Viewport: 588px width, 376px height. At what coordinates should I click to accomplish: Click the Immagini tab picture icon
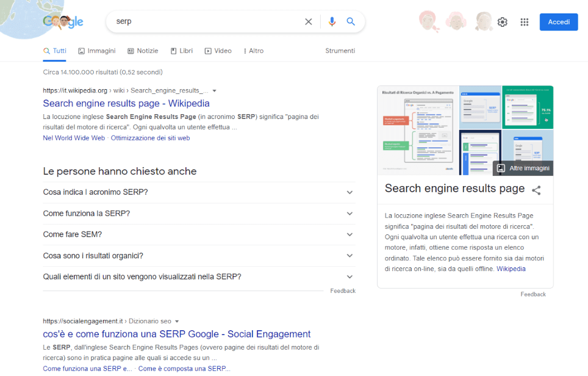pos(81,51)
